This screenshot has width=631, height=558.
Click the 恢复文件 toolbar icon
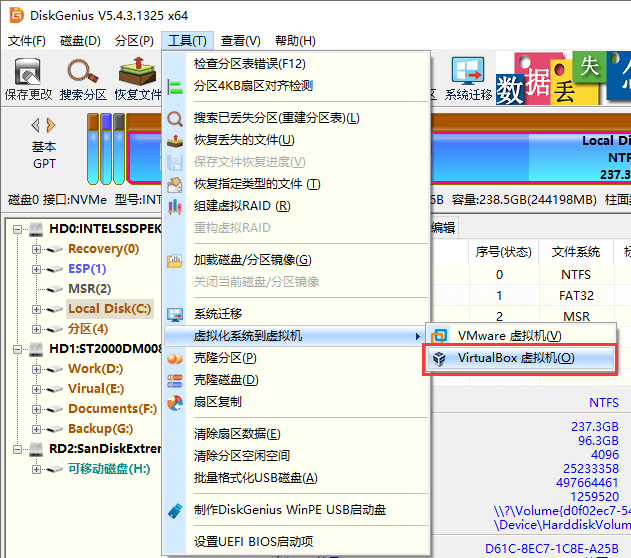138,71
